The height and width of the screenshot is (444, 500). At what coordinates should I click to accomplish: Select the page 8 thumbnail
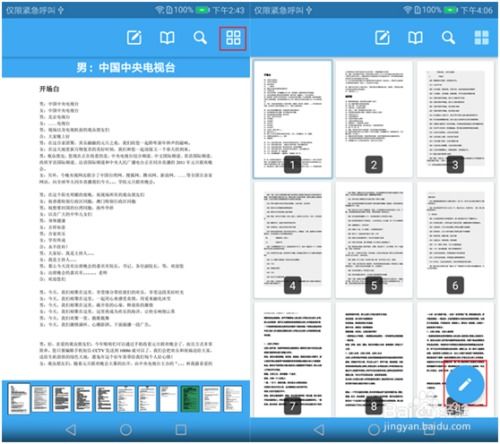point(374,359)
